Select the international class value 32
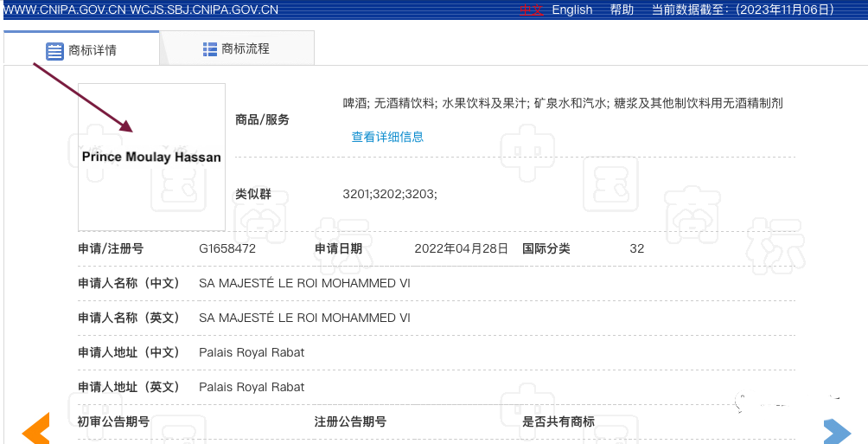 pos(637,248)
